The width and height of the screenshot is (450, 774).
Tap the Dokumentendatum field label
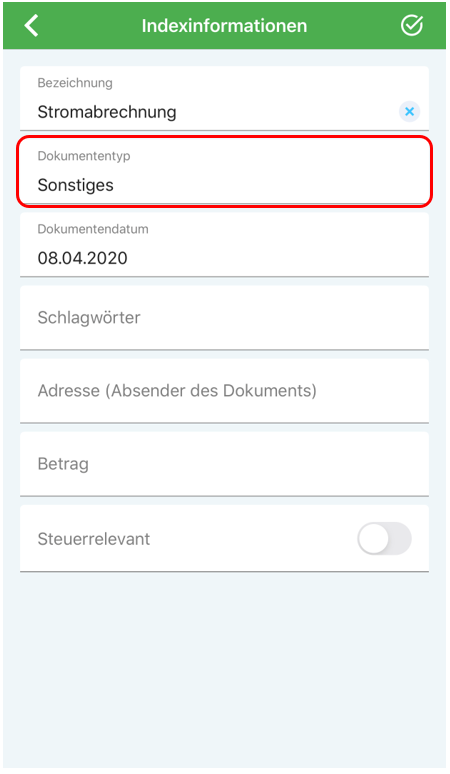tap(93, 229)
